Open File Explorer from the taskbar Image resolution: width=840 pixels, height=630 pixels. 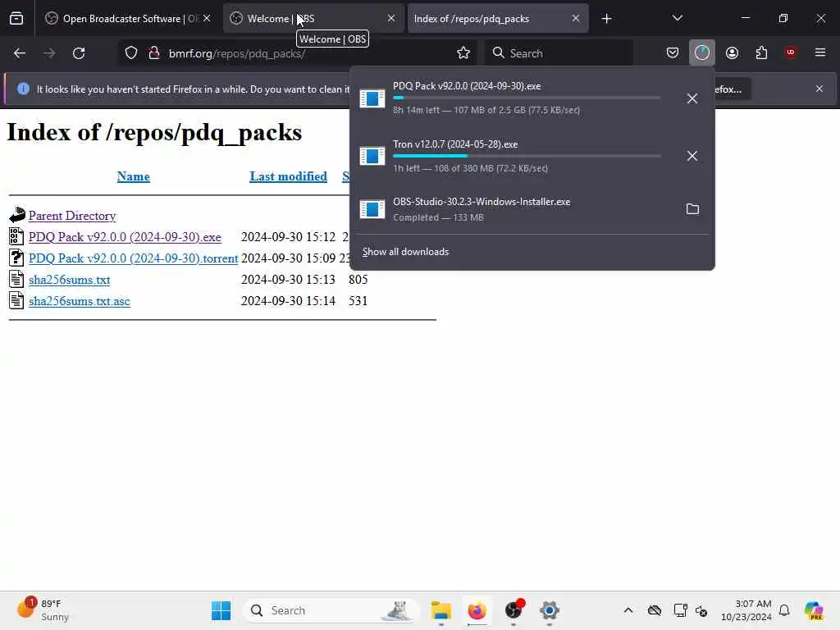click(441, 610)
